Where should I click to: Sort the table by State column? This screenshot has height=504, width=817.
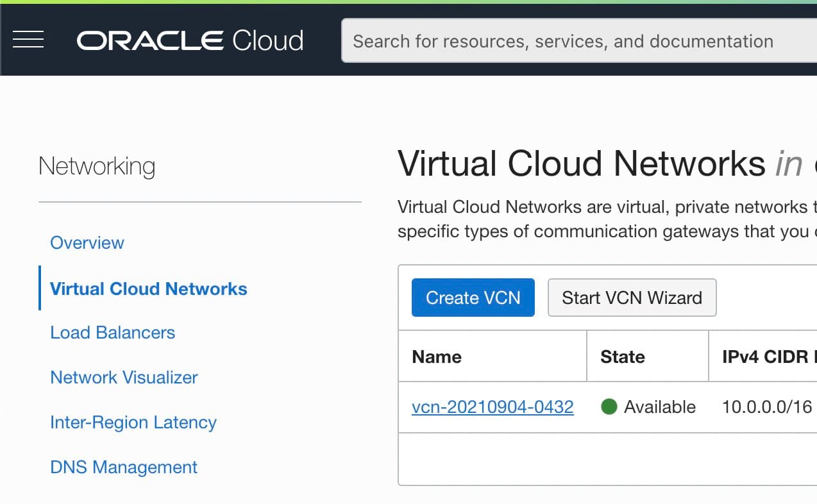621,357
